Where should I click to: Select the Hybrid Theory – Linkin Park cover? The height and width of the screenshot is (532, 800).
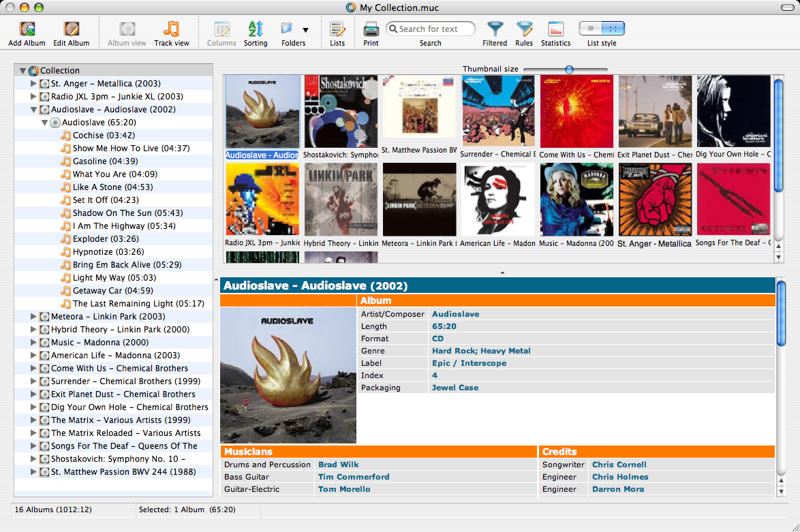(341, 200)
